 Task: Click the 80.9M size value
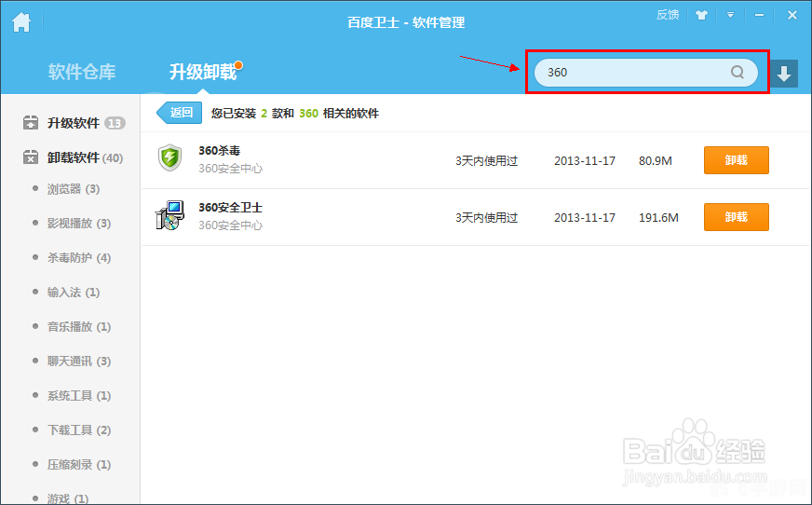click(655, 161)
